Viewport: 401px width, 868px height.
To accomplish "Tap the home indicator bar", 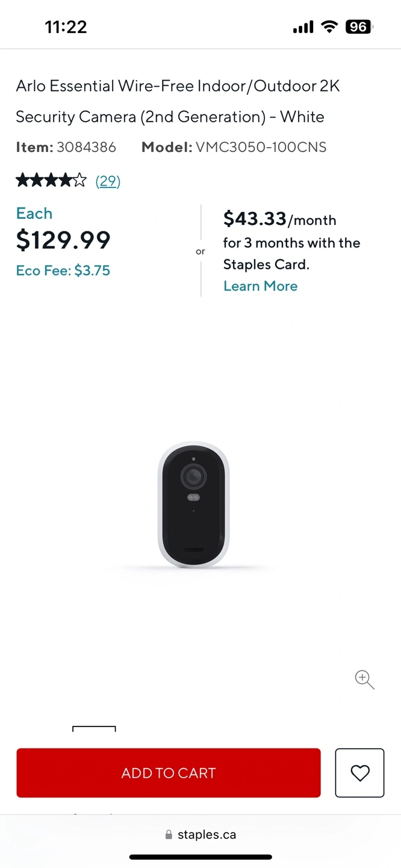I will (x=200, y=857).
